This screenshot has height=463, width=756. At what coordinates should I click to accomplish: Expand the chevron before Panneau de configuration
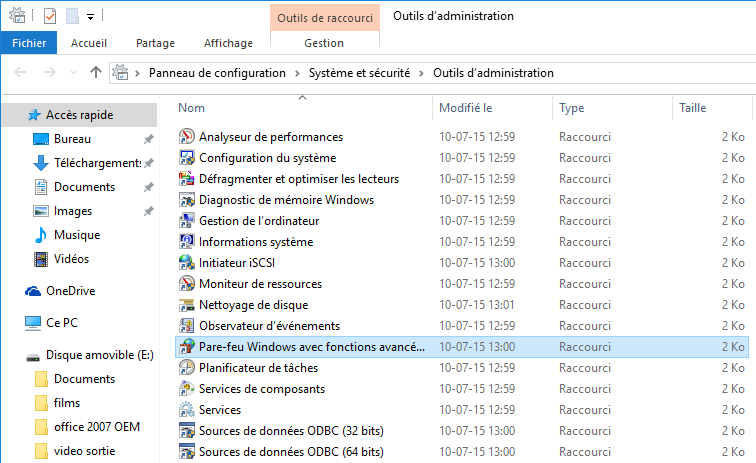coord(137,73)
